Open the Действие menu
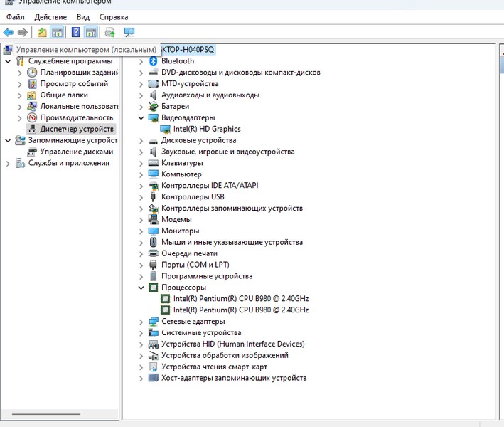The image size is (504, 427). click(50, 16)
